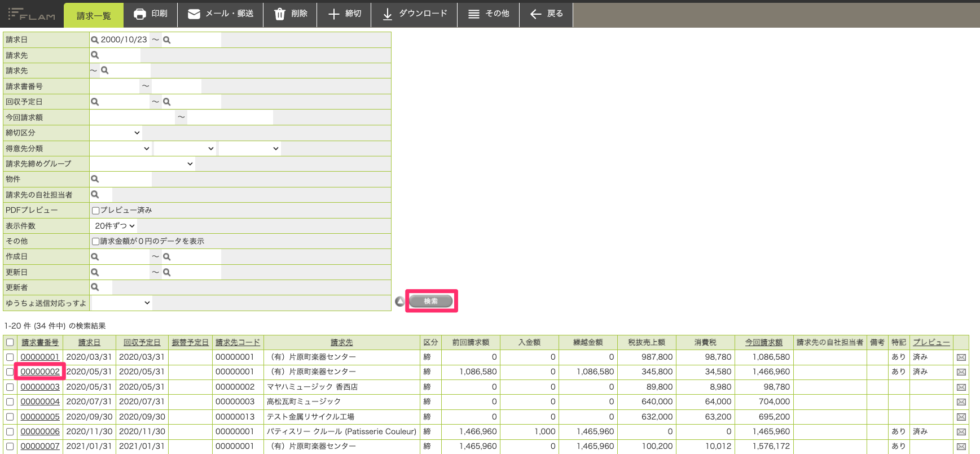This screenshot has width=980, height=454.
Task: Click the 締切 plus icon
Action: (334, 14)
